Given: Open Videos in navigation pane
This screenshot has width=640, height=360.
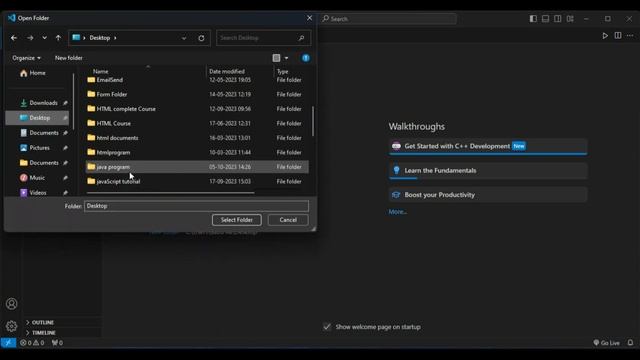Looking at the screenshot, I should click(x=33, y=193).
